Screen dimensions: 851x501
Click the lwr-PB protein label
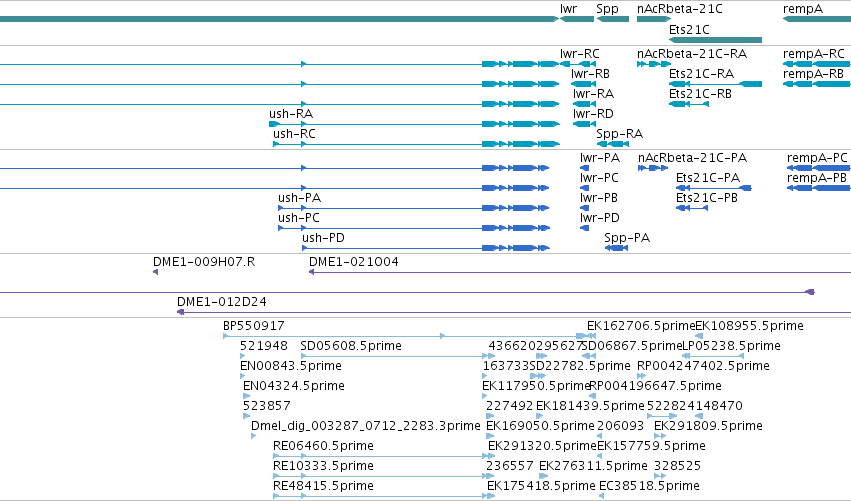[599, 198]
